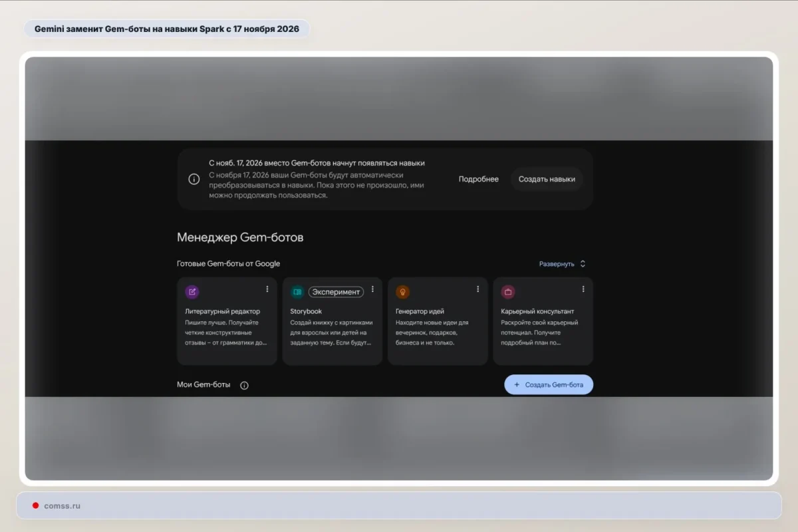798x532 pixels.
Task: Open the Storybook Gem card
Action: [x=332, y=321]
